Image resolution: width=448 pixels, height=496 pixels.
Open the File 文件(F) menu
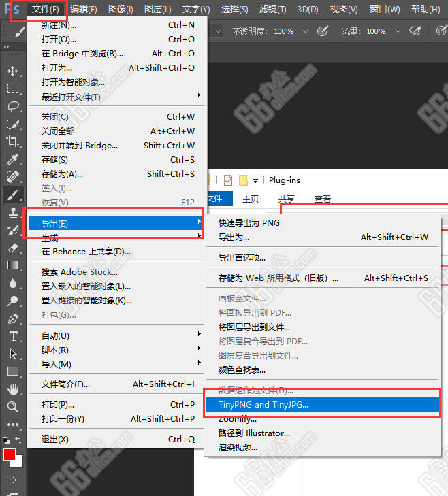pyautogui.click(x=45, y=9)
